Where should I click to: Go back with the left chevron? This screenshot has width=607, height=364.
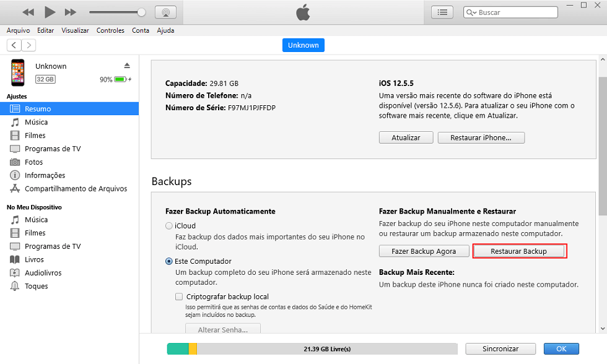pyautogui.click(x=14, y=45)
